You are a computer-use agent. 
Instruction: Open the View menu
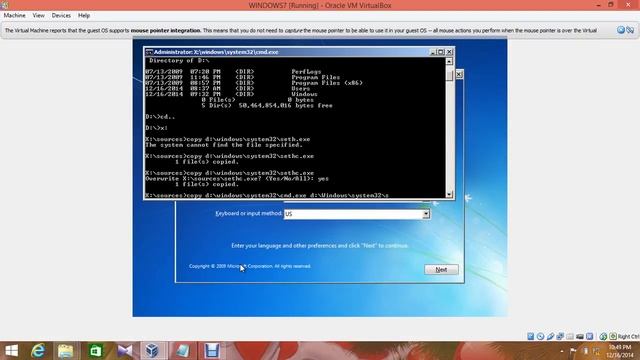38,16
